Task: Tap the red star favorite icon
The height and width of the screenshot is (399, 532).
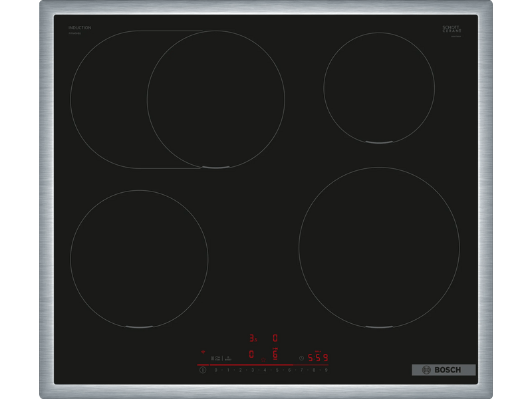Action: coord(263,360)
